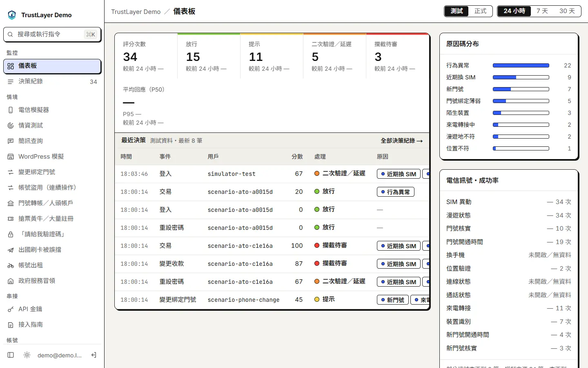Open 情資測試 scenario

52,126
